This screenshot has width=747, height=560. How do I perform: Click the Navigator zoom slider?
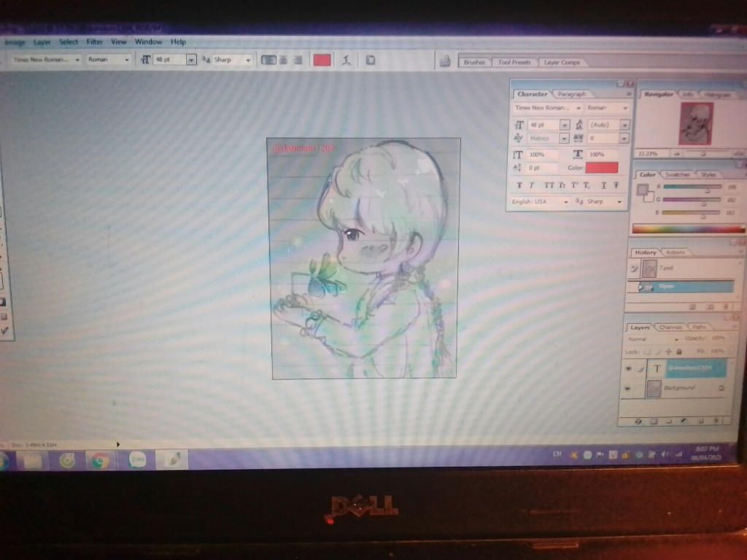point(703,155)
